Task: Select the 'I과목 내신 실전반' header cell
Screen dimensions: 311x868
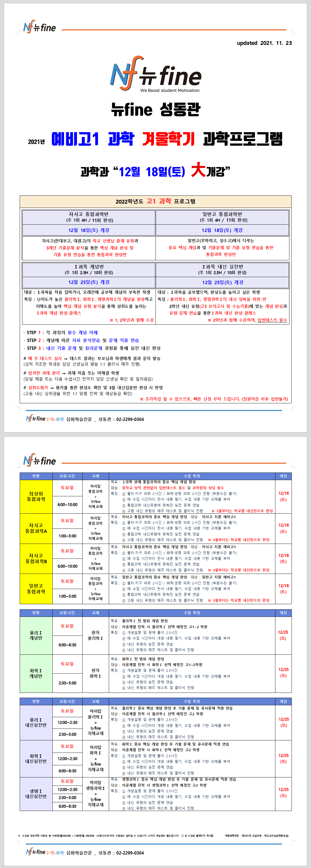Action: click(222, 270)
